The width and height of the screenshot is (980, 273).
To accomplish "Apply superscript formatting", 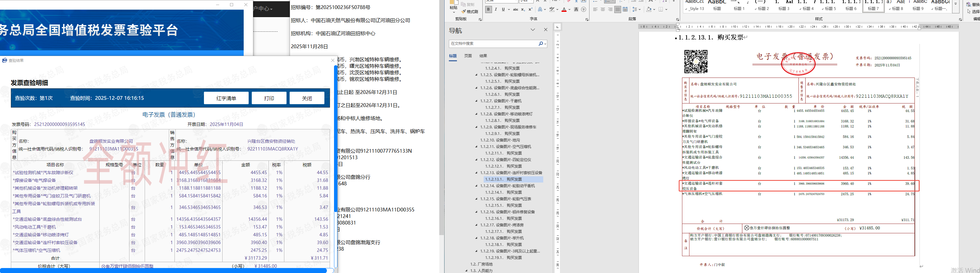I will tap(530, 10).
